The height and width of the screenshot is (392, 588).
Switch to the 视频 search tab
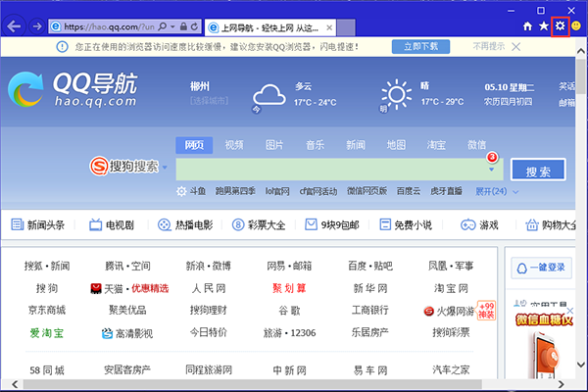234,145
